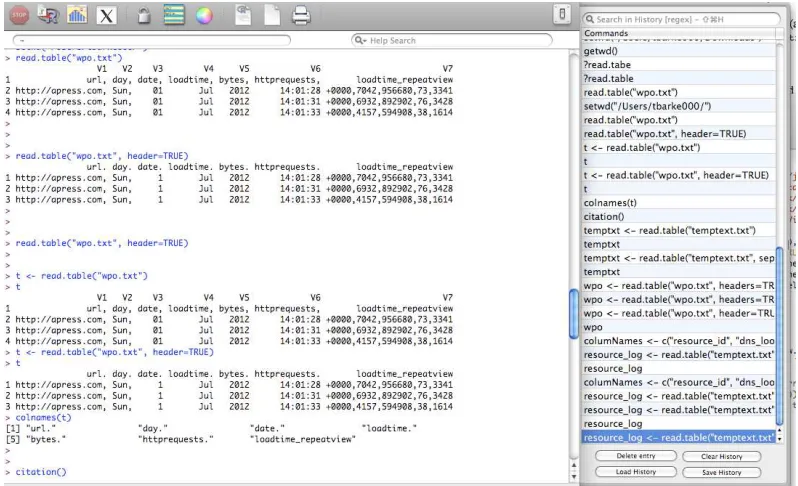Select history entry wpo <- read.table header=TRL

pyautogui.click(x=678, y=313)
